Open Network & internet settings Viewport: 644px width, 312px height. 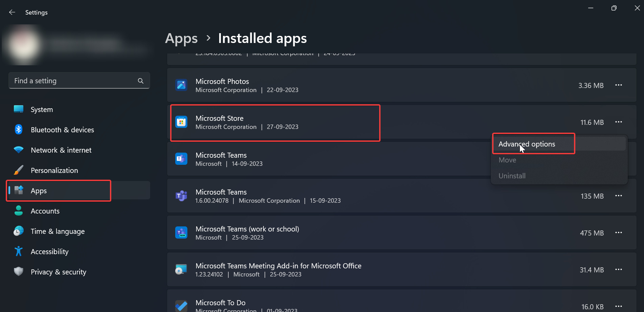point(79,150)
